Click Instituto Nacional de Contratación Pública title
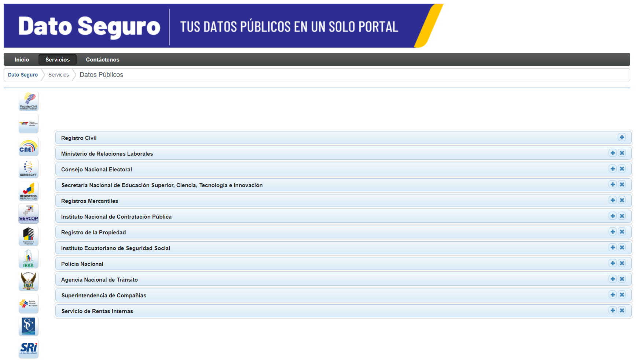Image resolution: width=639 pixels, height=364 pixels. (116, 217)
